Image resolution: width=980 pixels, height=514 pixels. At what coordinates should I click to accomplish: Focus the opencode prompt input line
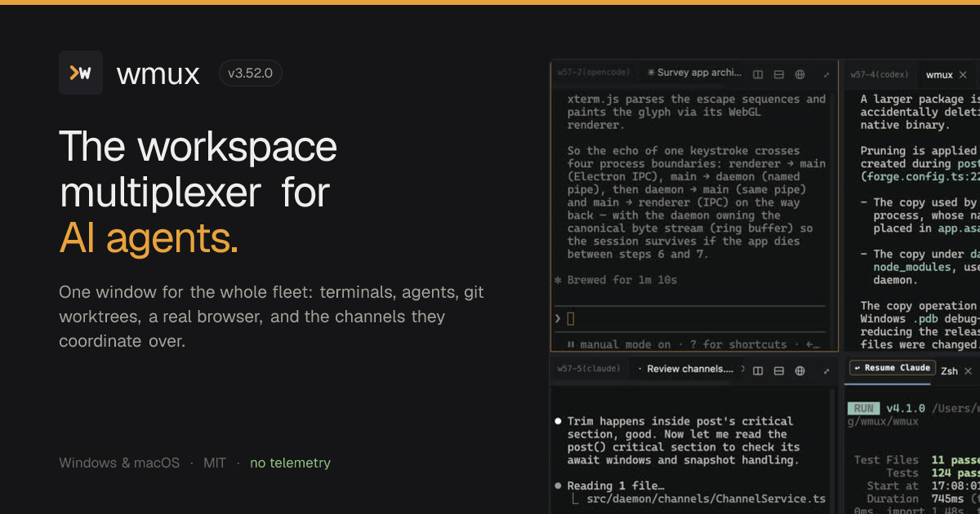click(x=690, y=318)
